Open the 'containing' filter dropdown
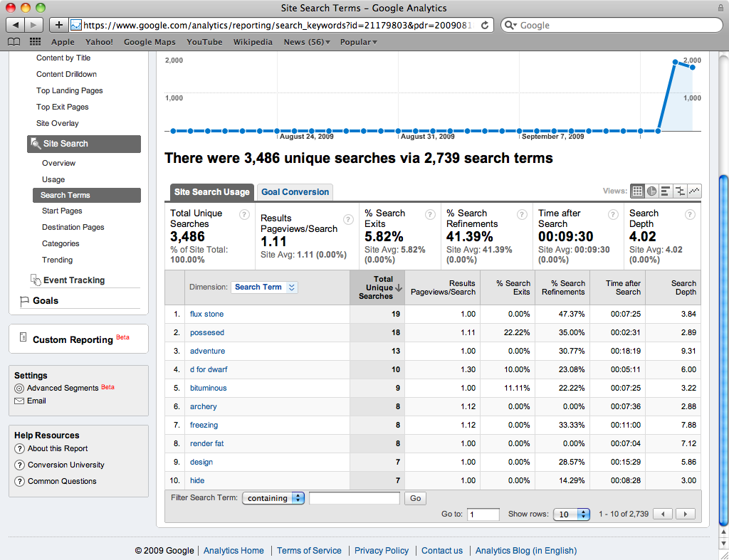This screenshot has height=560, width=729. point(273,498)
